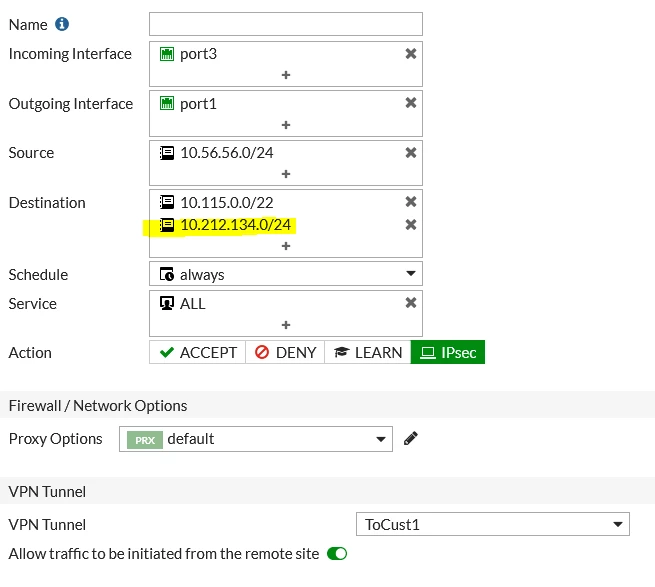Open the Proxy Options dropdown
Image resolution: width=655 pixels, height=587 pixels.
256,439
